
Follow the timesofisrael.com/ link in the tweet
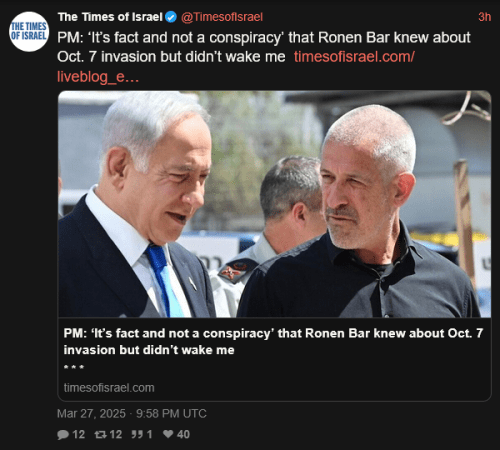[x=354, y=57]
